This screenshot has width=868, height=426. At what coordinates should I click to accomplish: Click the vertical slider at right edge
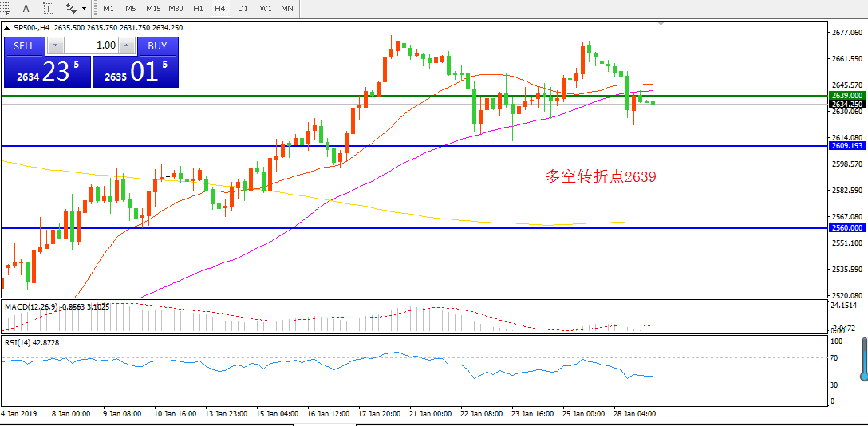point(864,358)
